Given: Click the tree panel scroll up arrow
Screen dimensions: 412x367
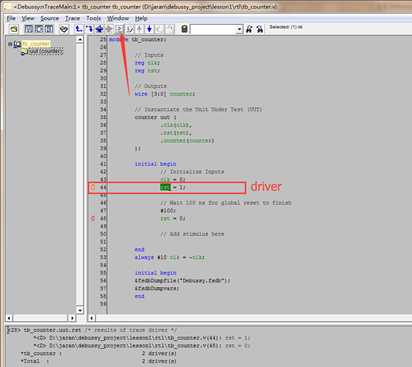Looking at the screenshot, I should point(79,39).
